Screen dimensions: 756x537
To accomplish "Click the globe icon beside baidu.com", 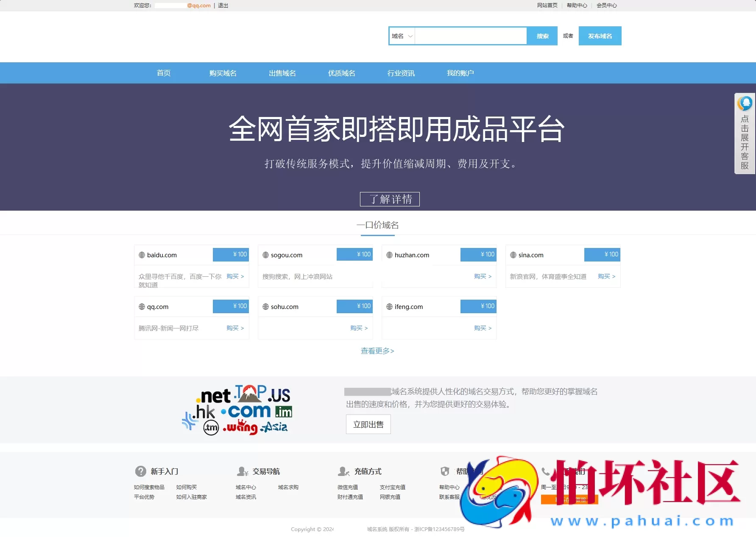I will pos(142,255).
